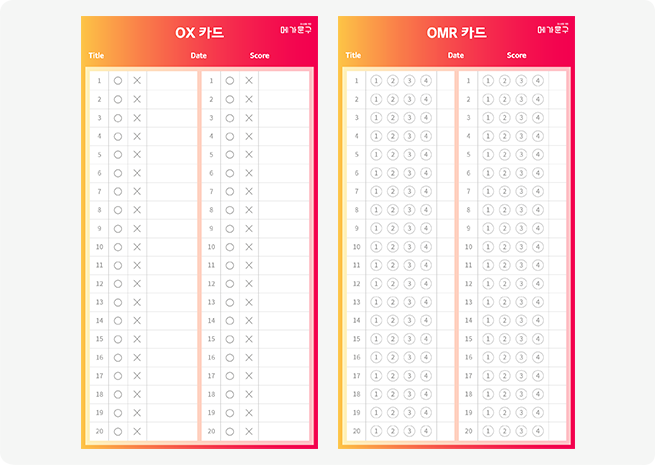This screenshot has width=655, height=465.
Task: Mark the X for row 20 in the OX card's right column
Action: (x=249, y=431)
